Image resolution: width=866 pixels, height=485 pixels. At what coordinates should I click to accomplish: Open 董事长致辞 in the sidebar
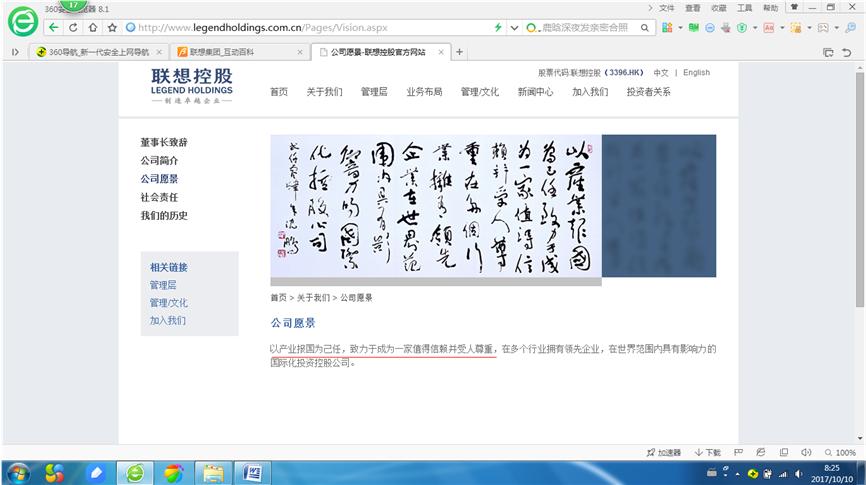click(164, 142)
